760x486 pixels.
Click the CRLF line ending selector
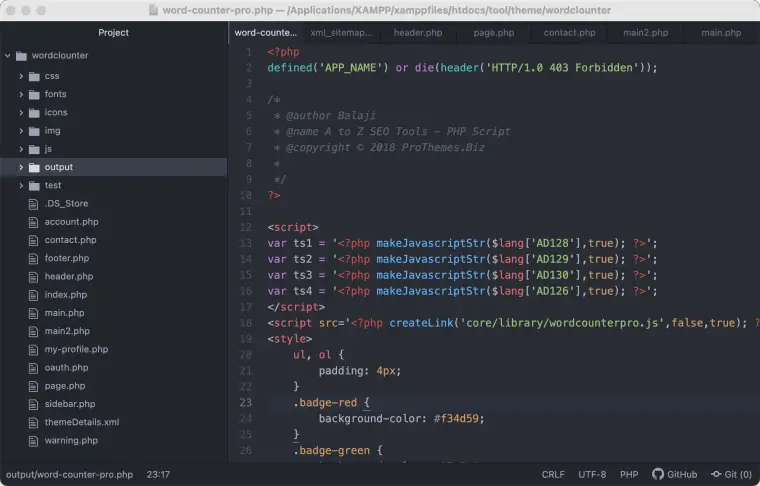click(x=553, y=474)
